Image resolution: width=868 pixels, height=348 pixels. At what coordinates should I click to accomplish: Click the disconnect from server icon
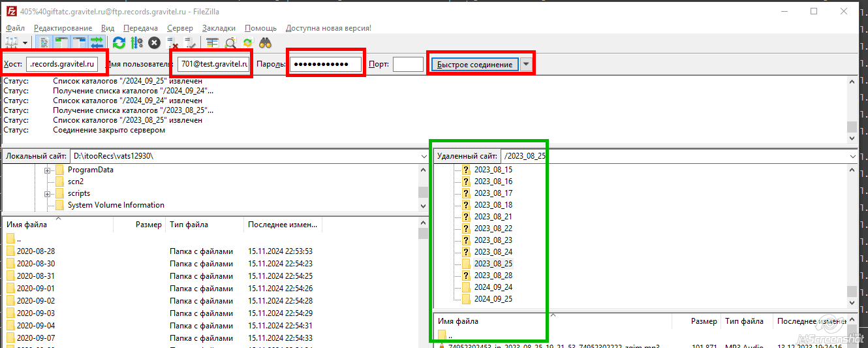click(x=173, y=43)
